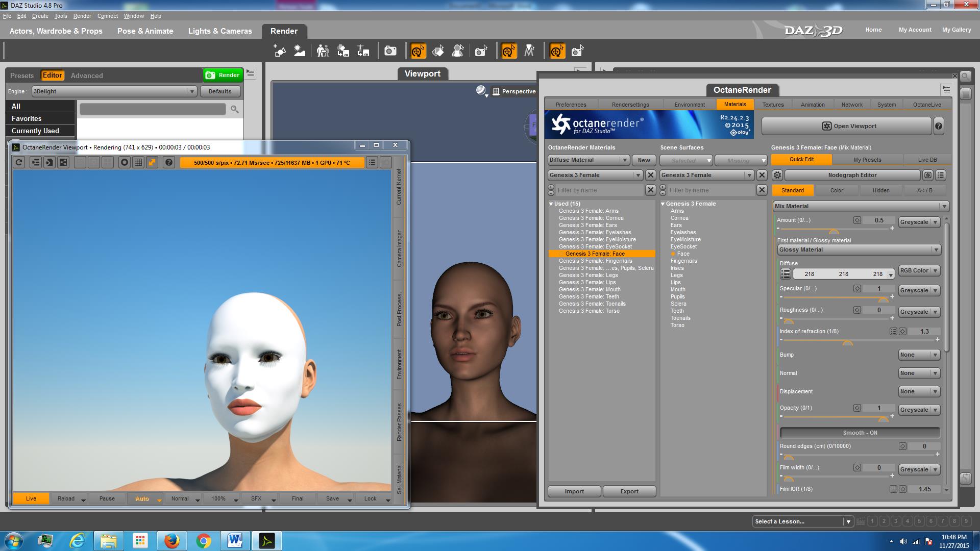980x551 pixels.
Task: Switch parameter view to Color
Action: (x=837, y=190)
